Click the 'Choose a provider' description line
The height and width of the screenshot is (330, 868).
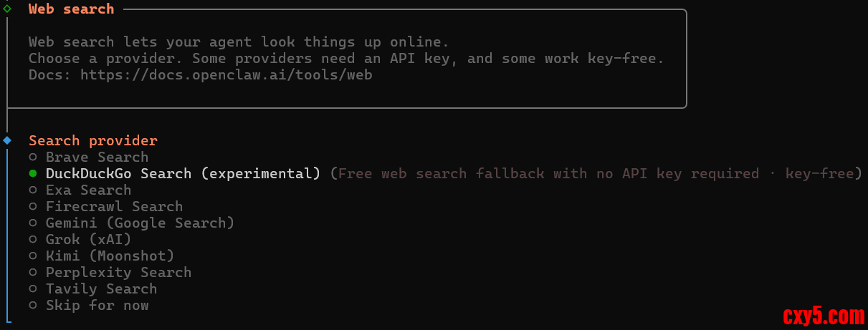346,58
